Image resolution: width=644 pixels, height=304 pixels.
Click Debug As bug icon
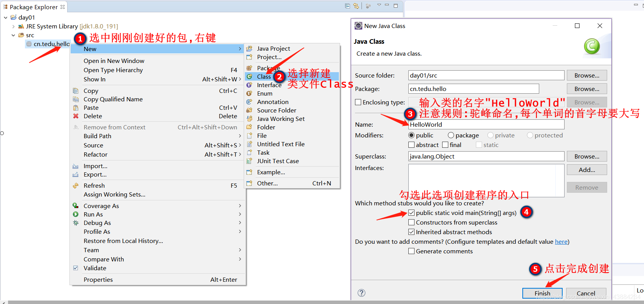[76, 223]
